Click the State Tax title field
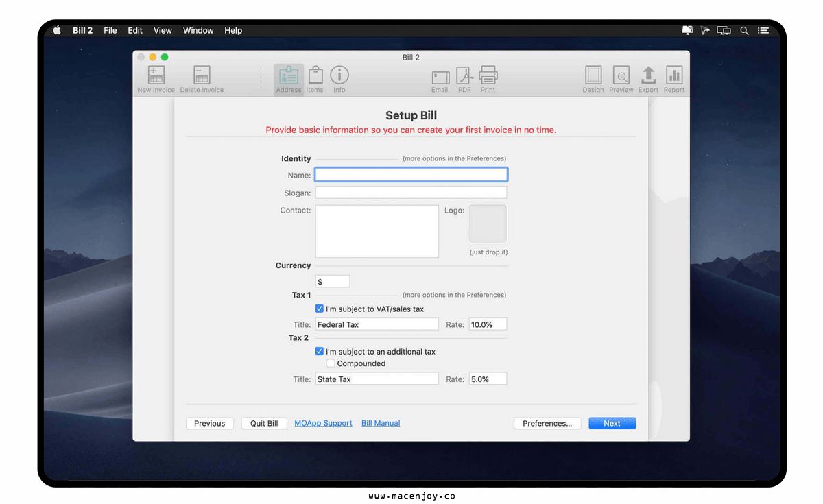This screenshot has width=823, height=504. 377,379
